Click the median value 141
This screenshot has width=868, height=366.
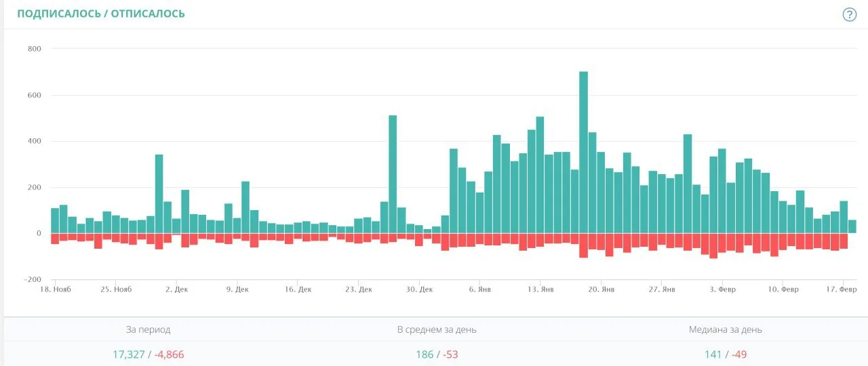point(713,354)
